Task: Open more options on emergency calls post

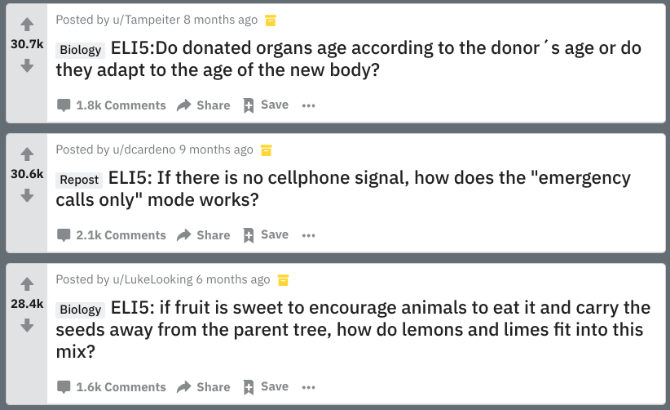Action: (309, 235)
